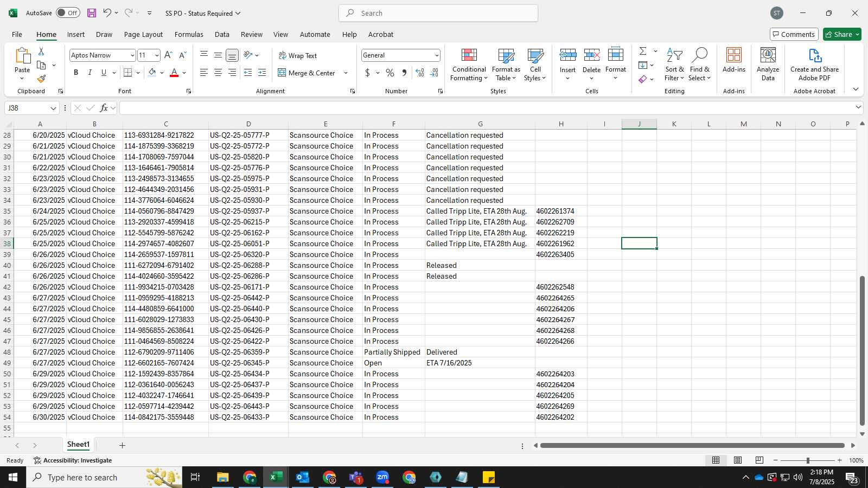The image size is (868, 488).
Task: Increase font size with larger A icon
Action: coord(168,55)
